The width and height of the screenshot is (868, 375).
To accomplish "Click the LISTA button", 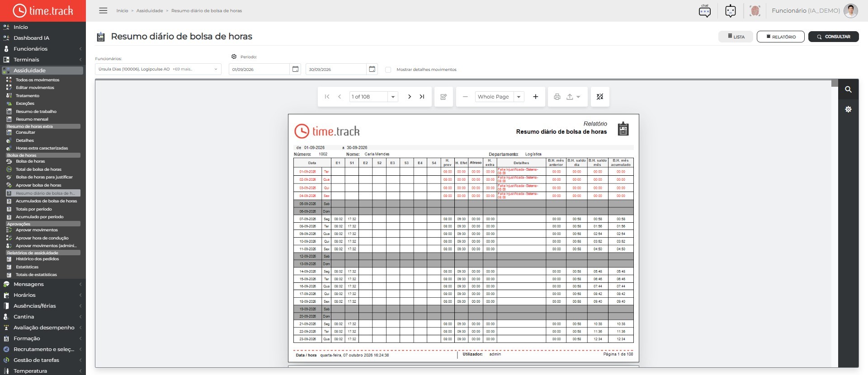I will point(736,37).
